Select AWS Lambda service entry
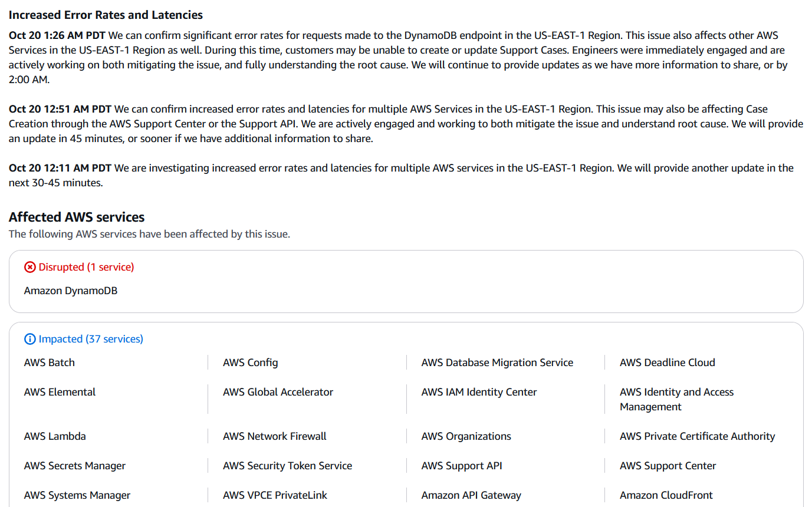 click(55, 436)
